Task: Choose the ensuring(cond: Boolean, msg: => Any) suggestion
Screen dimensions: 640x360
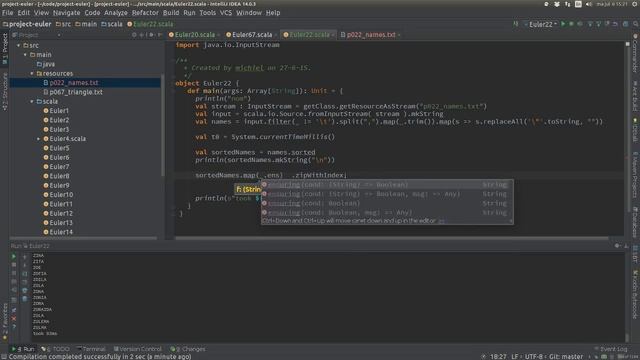Action: pyautogui.click(x=387, y=213)
